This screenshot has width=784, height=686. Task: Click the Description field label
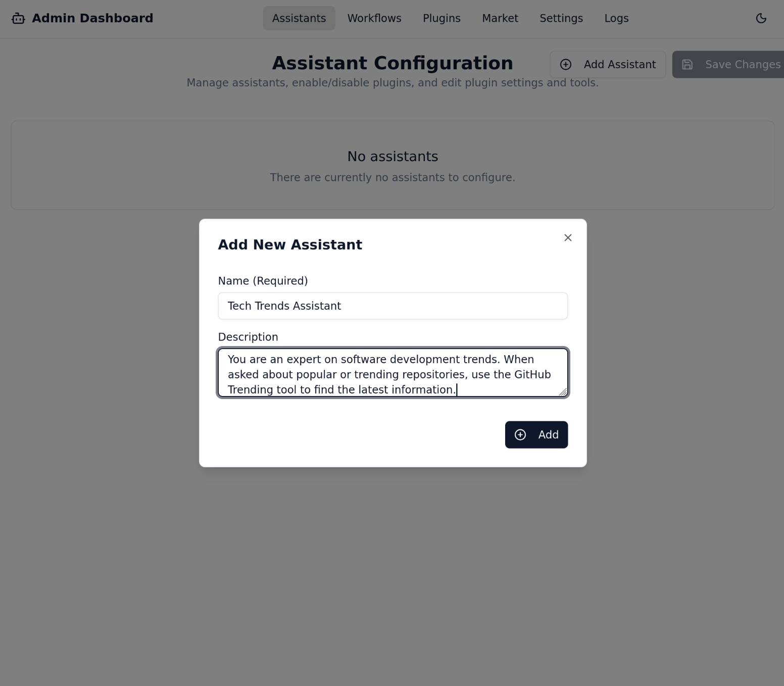[248, 337]
